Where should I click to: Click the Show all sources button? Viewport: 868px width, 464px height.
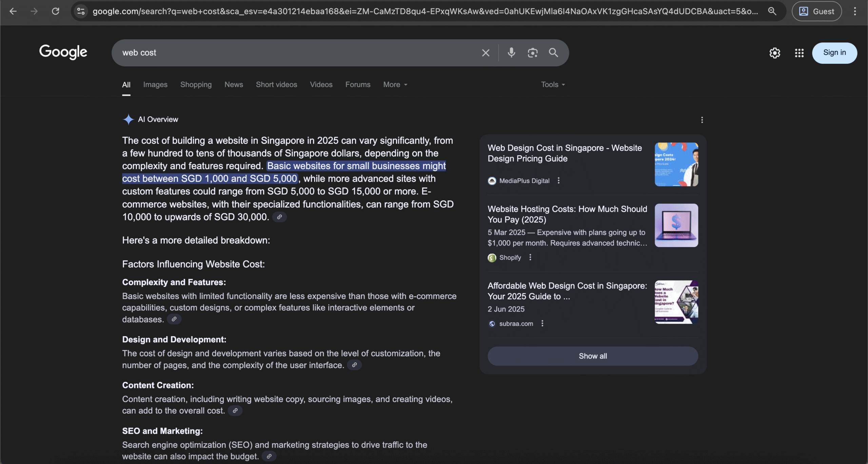pyautogui.click(x=593, y=356)
